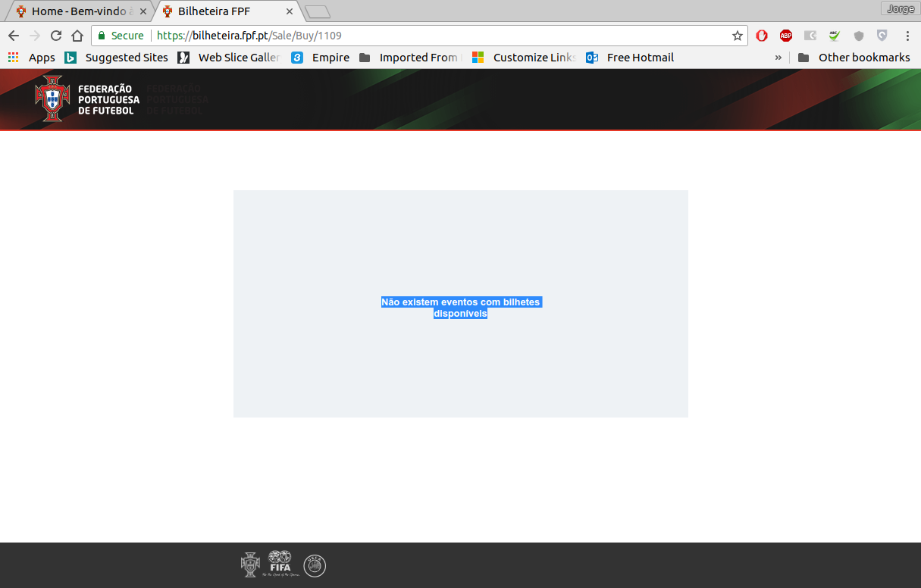Click the FIFA logo in the footer
Image resolution: width=921 pixels, height=588 pixels.
pyautogui.click(x=280, y=565)
